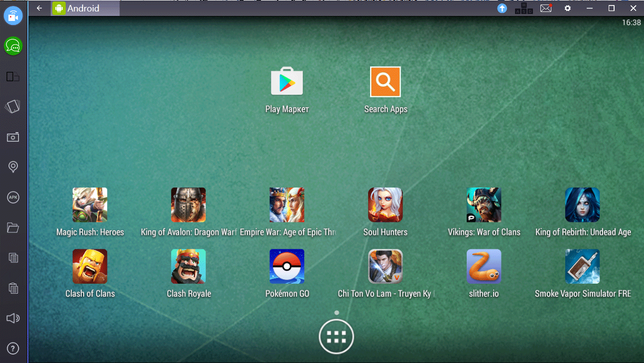Click the back arrow in title bar

click(39, 8)
